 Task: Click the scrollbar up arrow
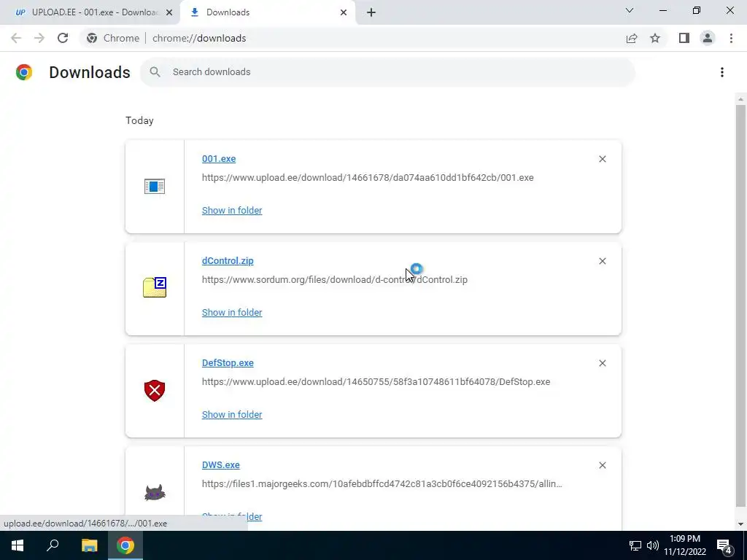pos(740,99)
